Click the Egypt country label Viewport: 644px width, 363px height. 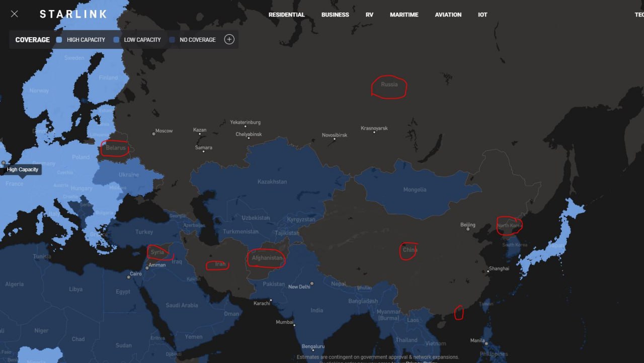[123, 292]
